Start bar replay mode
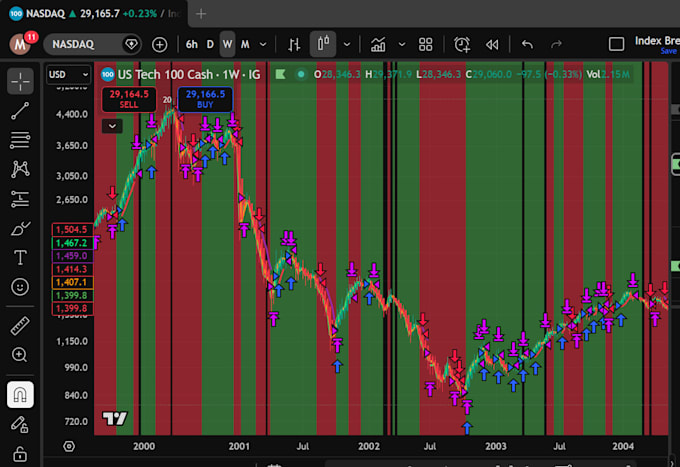This screenshot has width=680, height=467. (492, 44)
